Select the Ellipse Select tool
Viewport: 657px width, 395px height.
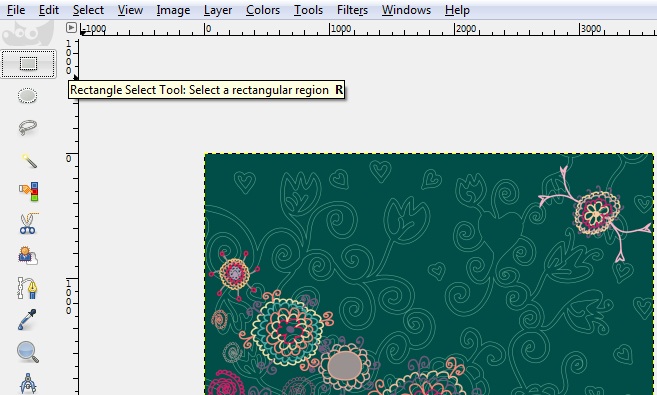click(x=28, y=96)
